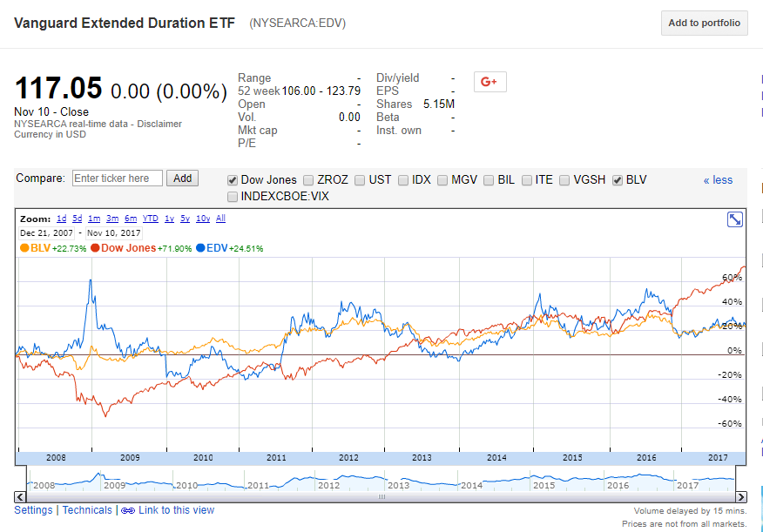
Task: Click the Shares value 5.15M
Action: [438, 104]
